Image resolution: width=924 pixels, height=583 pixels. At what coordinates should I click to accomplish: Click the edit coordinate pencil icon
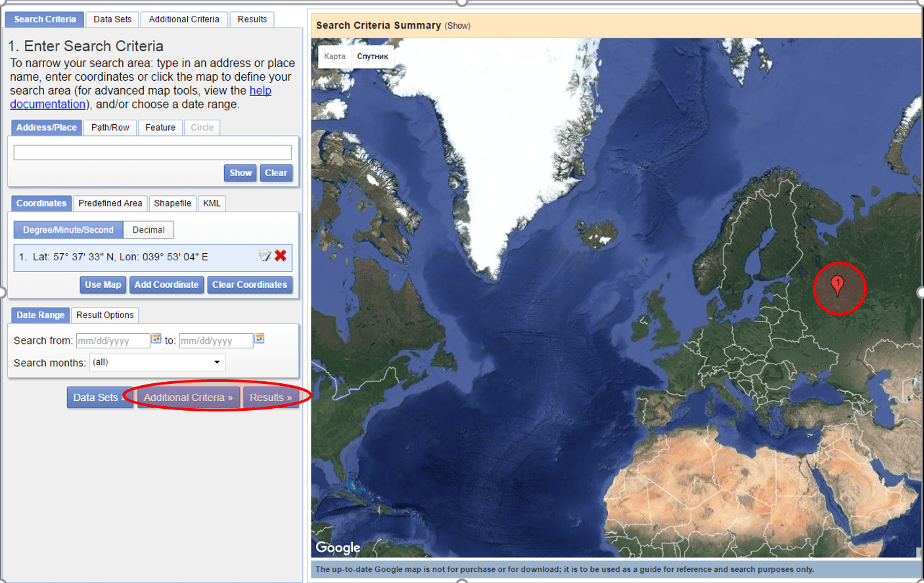pyautogui.click(x=264, y=256)
